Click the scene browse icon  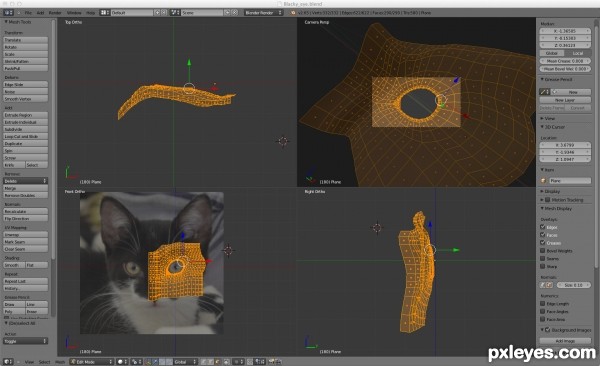pyautogui.click(x=175, y=13)
